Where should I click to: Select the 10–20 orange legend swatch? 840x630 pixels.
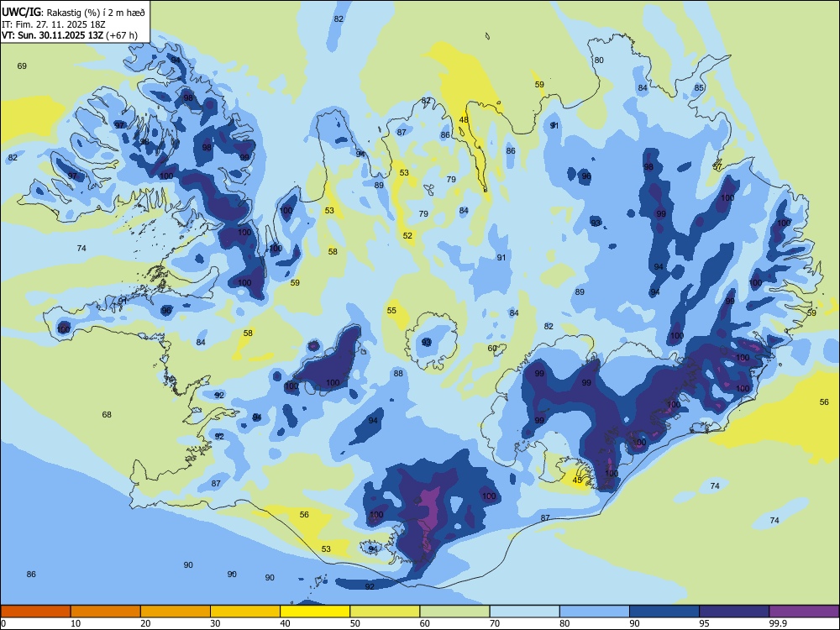106,612
